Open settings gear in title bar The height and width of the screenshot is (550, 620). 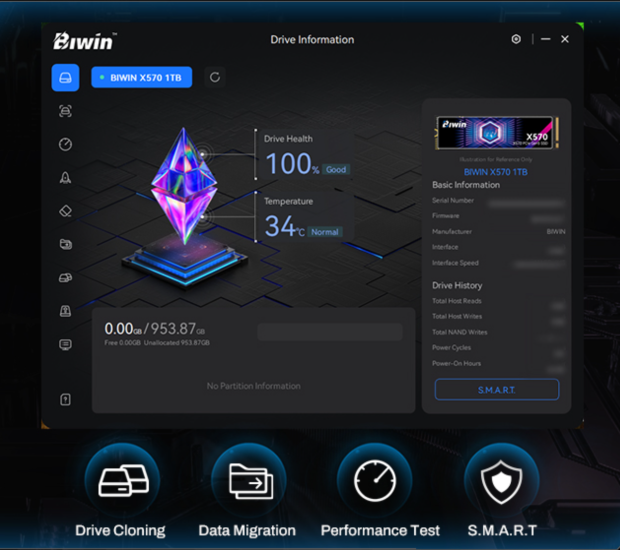point(516,39)
